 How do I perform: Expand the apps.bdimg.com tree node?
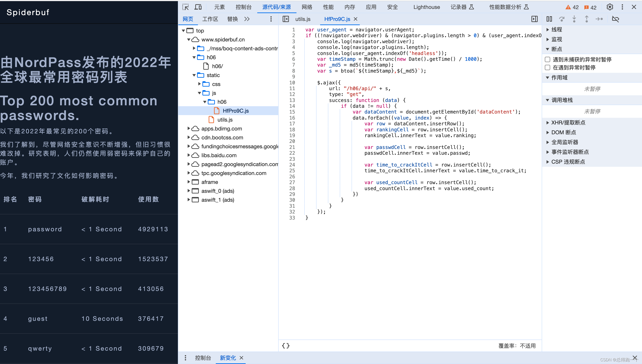click(189, 128)
